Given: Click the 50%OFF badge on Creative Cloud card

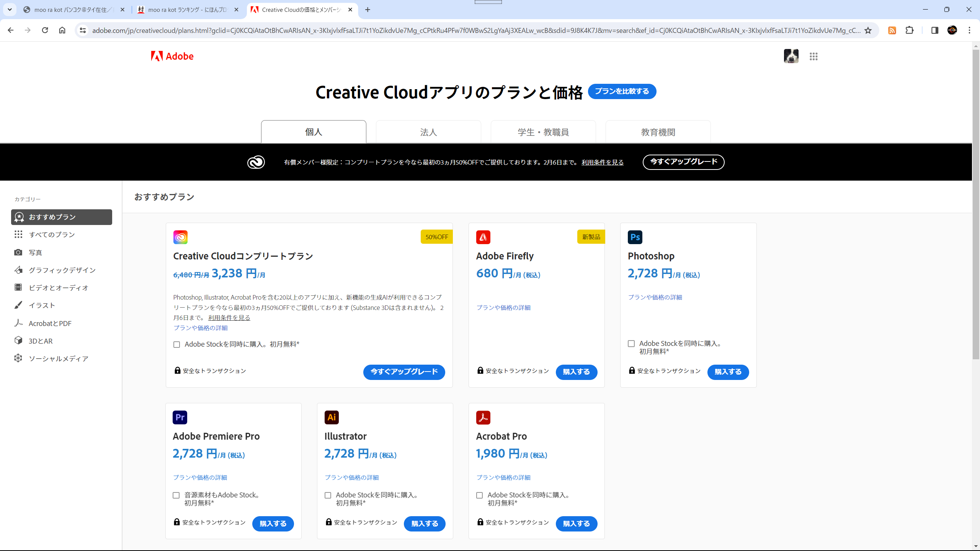Looking at the screenshot, I should (x=436, y=237).
